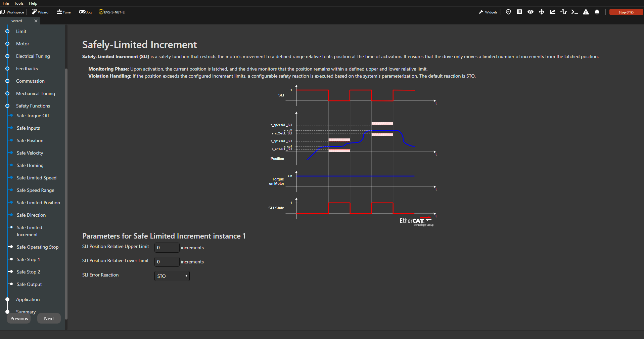The width and height of the screenshot is (644, 339).
Task: Open the line chart scope icon
Action: [x=553, y=12]
